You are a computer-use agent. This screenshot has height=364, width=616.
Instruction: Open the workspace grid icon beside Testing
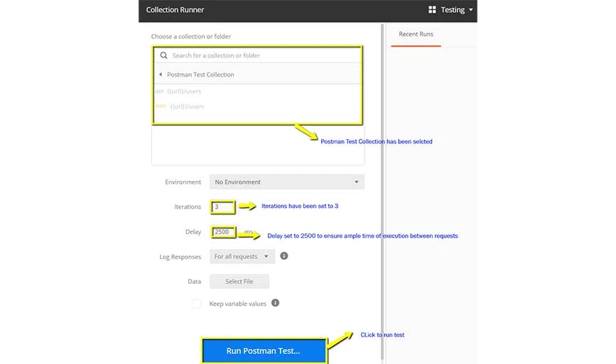(432, 10)
